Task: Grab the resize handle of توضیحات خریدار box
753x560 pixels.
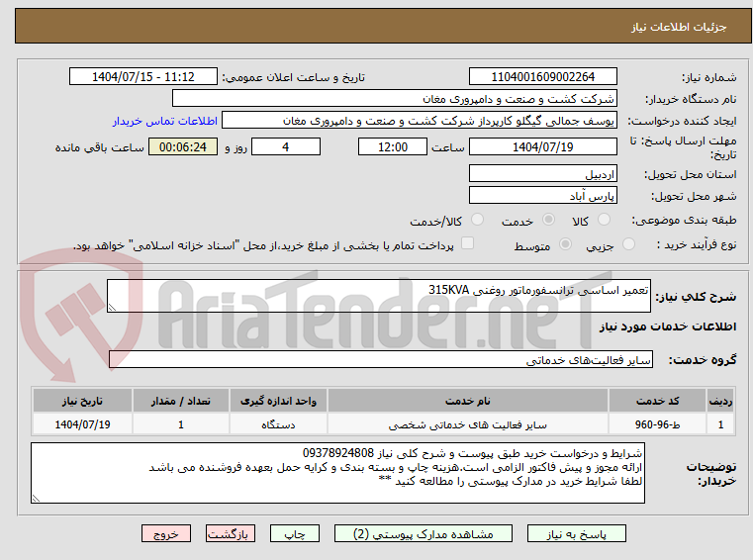Action: (36, 499)
